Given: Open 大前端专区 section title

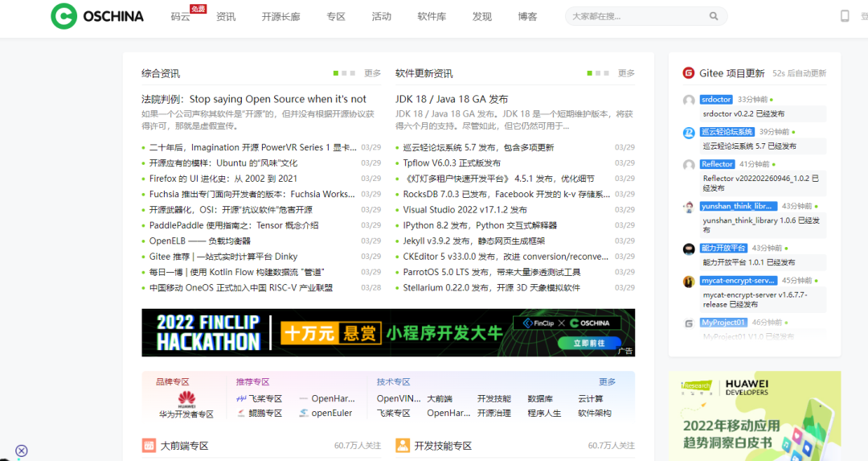Looking at the screenshot, I should click(x=184, y=446).
